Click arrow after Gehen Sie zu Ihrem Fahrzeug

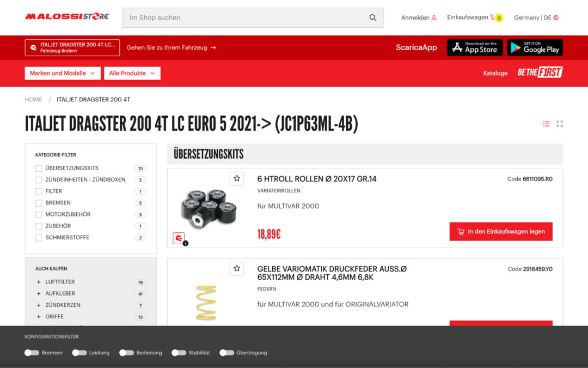tap(213, 47)
